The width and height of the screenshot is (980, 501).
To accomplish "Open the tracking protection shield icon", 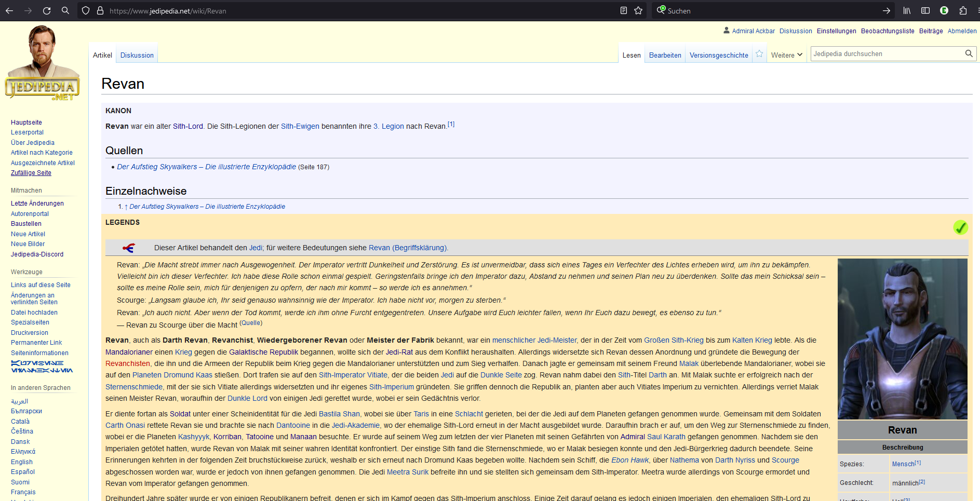I will pos(86,10).
